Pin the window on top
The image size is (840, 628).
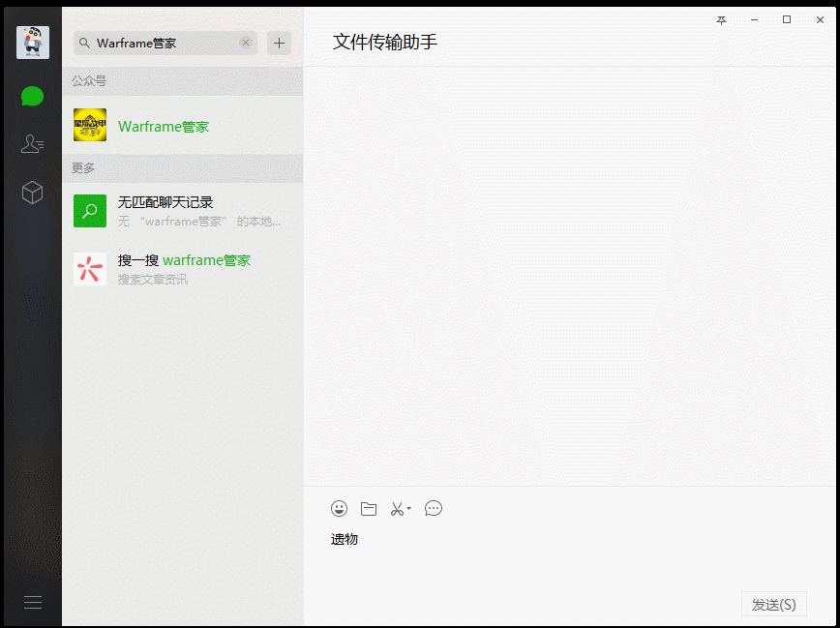(x=722, y=20)
